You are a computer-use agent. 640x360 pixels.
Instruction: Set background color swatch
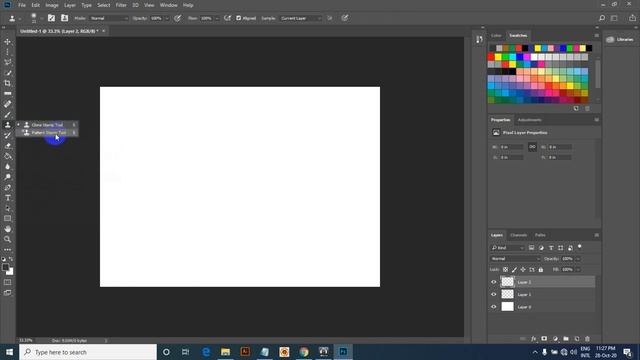10,272
